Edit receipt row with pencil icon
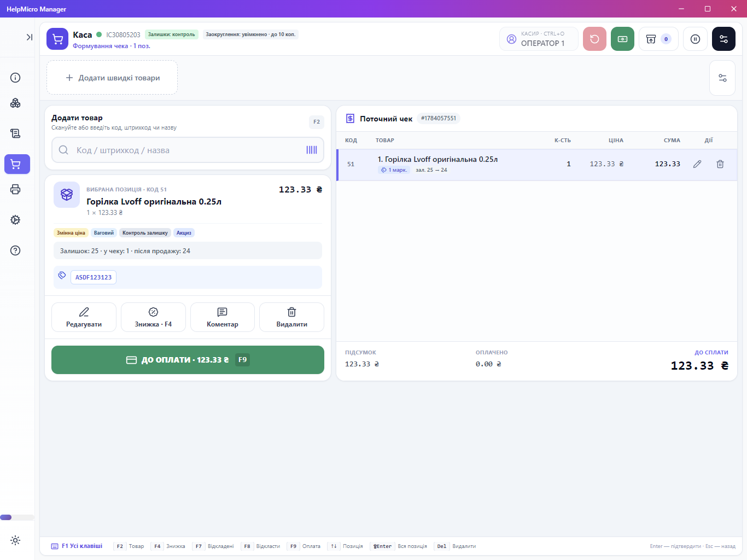The image size is (747, 560). point(697,164)
